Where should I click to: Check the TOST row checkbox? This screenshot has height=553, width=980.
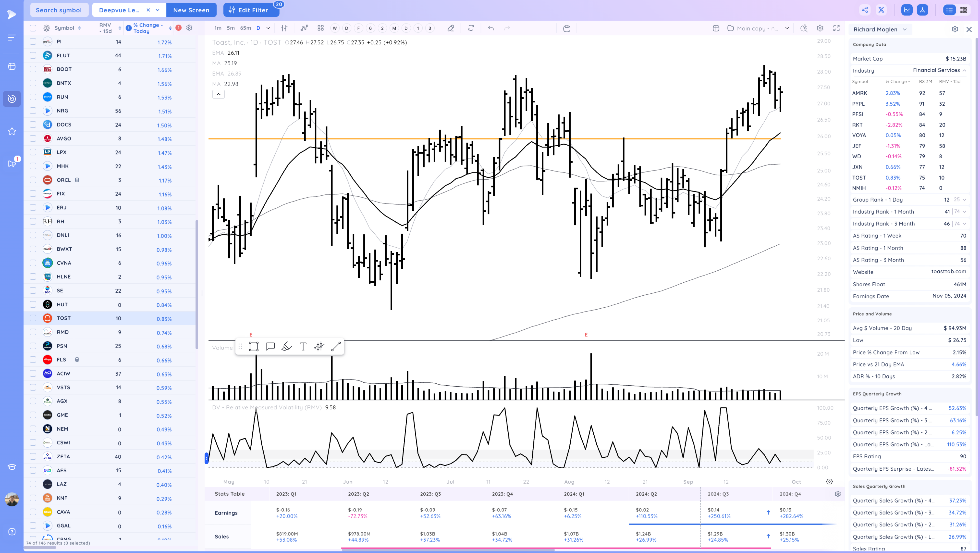(x=33, y=318)
